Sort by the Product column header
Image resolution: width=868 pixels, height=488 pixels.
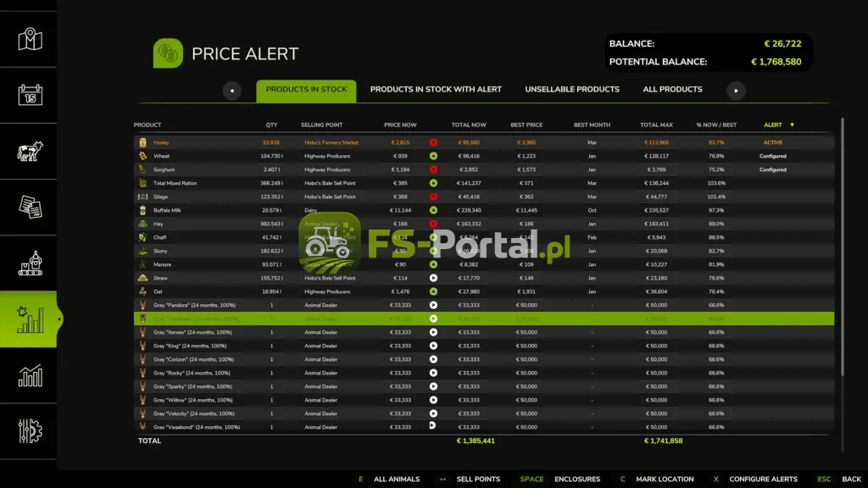coord(147,125)
